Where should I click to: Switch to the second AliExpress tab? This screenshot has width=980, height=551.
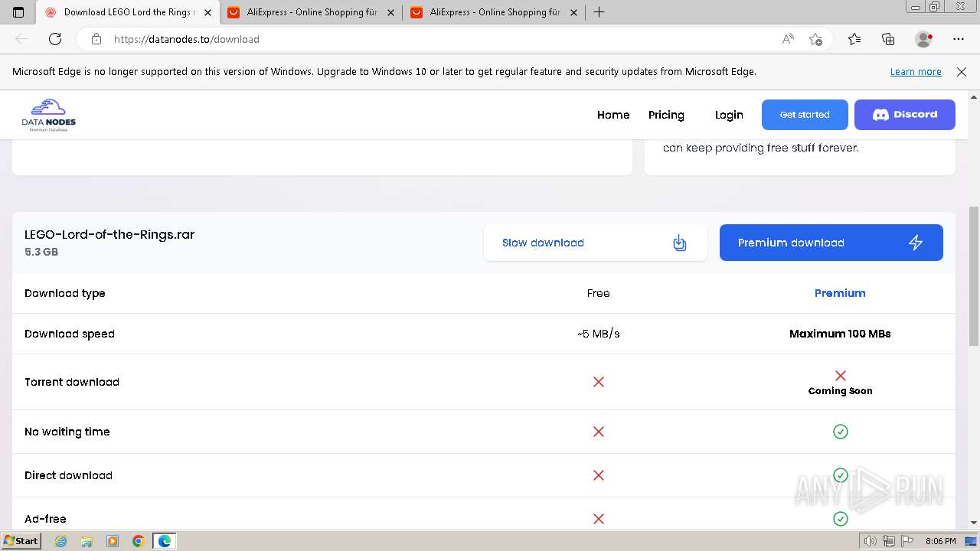[495, 12]
